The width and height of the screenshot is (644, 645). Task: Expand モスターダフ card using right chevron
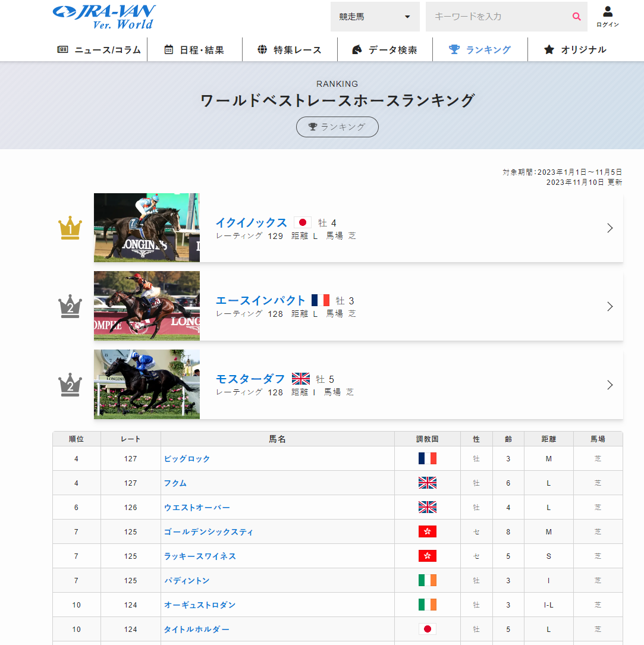click(x=610, y=385)
